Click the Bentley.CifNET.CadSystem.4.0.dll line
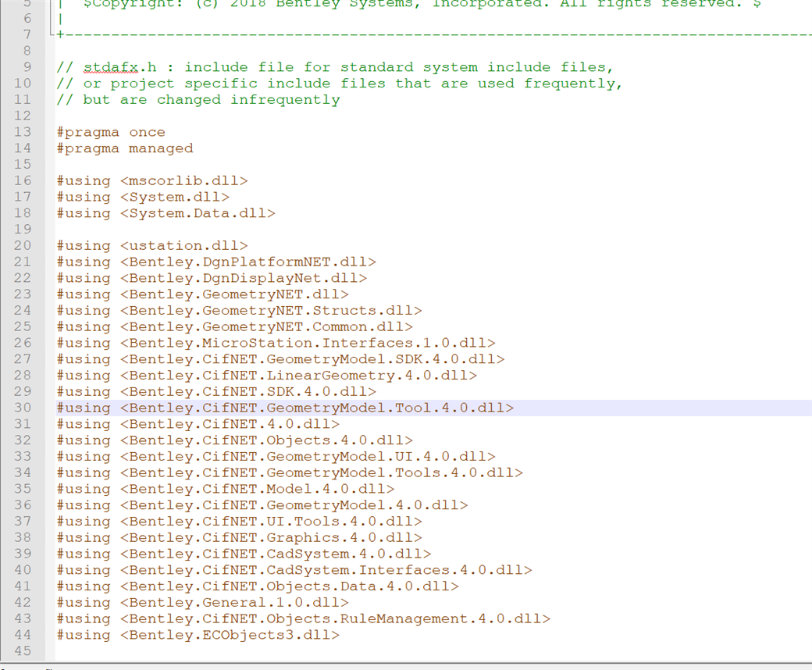The height and width of the screenshot is (670, 812). click(x=244, y=554)
